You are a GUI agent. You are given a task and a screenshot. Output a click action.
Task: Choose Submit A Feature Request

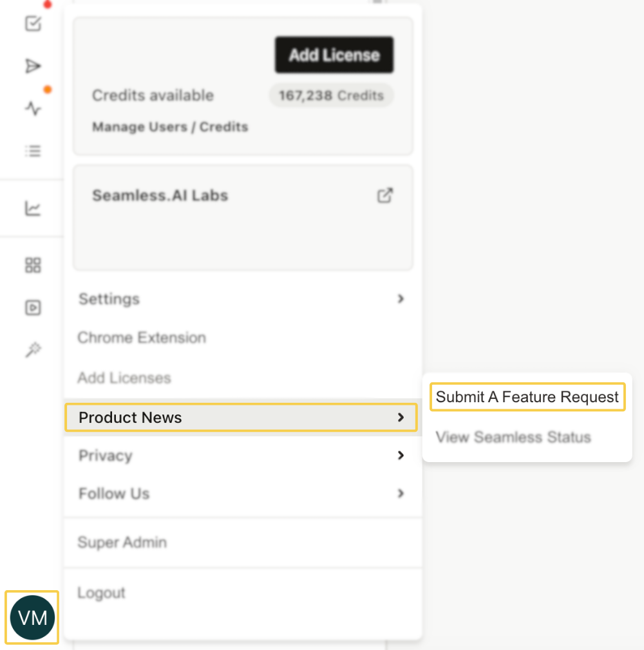[527, 397]
